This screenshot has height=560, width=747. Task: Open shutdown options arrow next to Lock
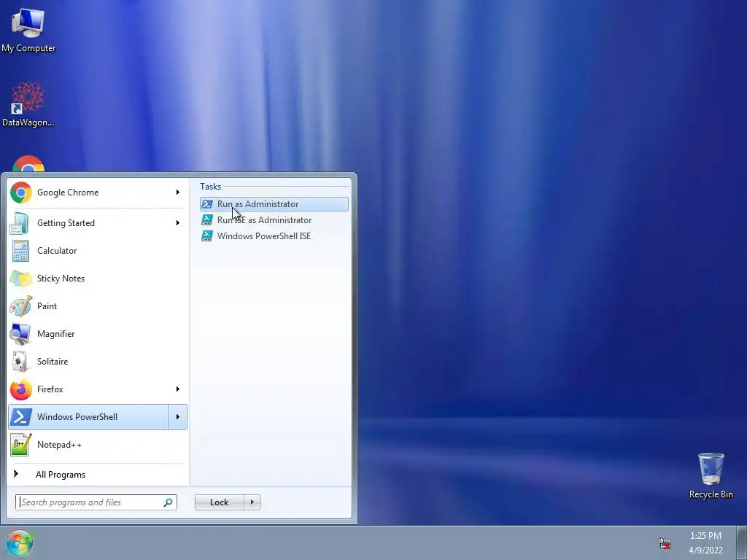coord(252,502)
